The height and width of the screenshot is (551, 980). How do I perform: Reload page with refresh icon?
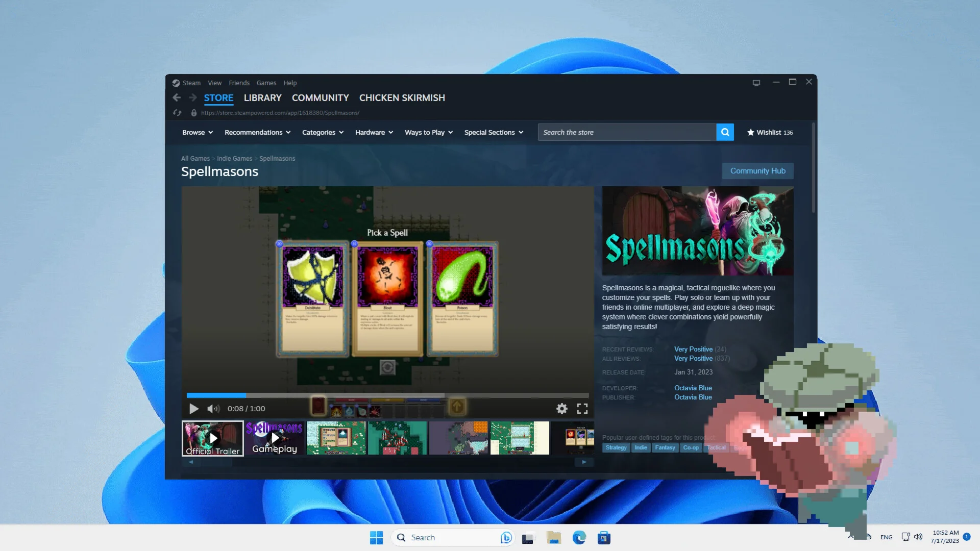(x=177, y=113)
